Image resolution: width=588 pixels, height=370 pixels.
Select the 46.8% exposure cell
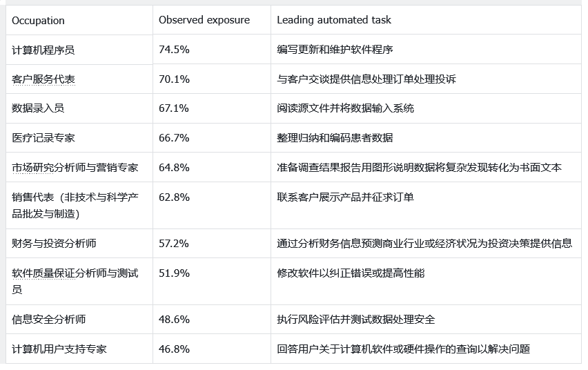coord(174,349)
